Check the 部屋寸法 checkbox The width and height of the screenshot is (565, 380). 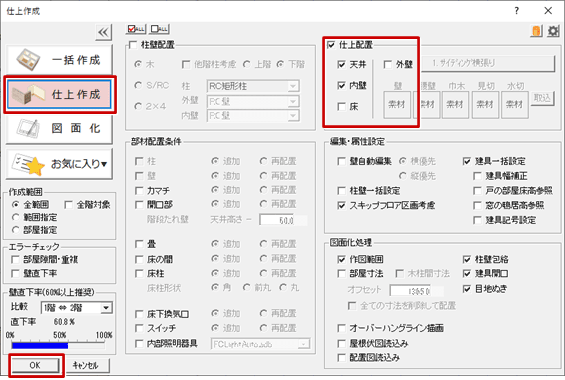(342, 274)
